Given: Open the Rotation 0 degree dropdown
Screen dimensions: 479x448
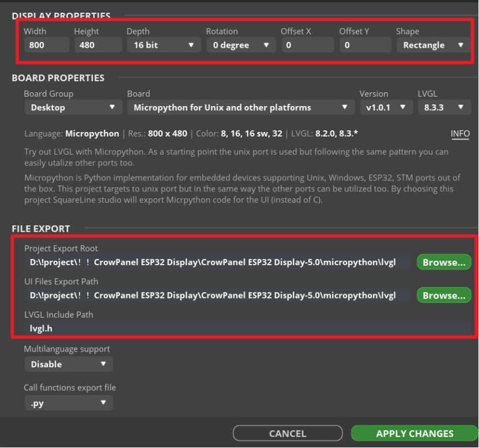Looking at the screenshot, I should pyautogui.click(x=241, y=45).
